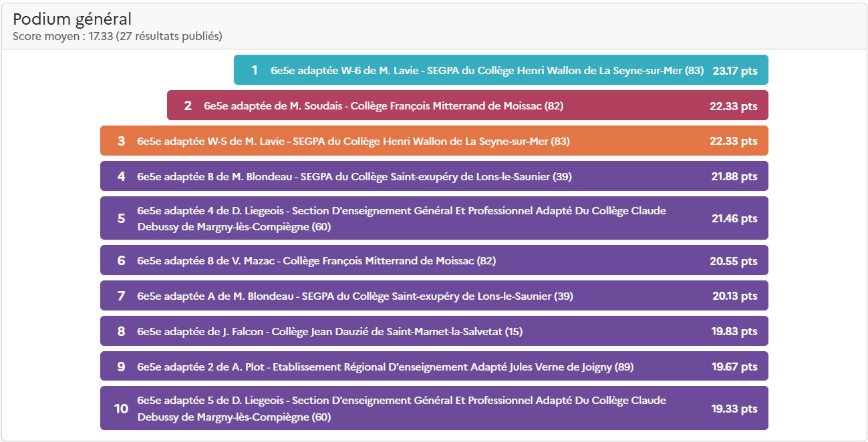The height and width of the screenshot is (442, 868).
Task: Click D. Liegeois's adaptée 4 entry
Action: coord(401,218)
